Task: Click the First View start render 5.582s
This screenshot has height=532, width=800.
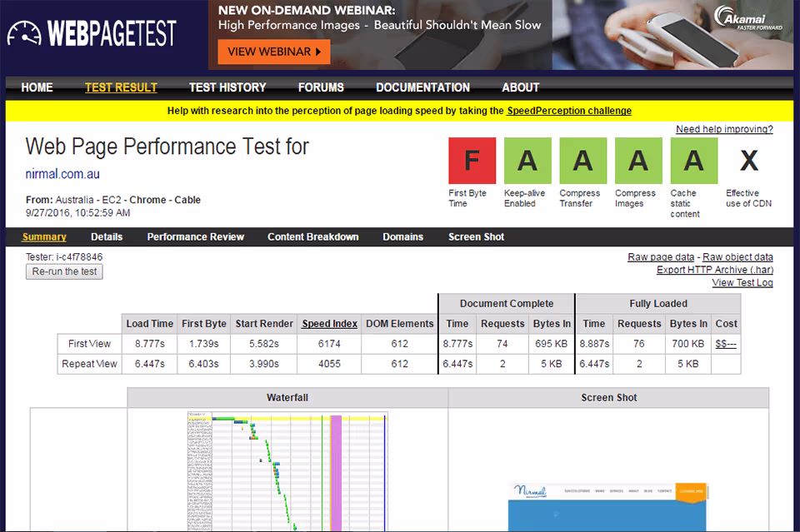Action: tap(264, 344)
